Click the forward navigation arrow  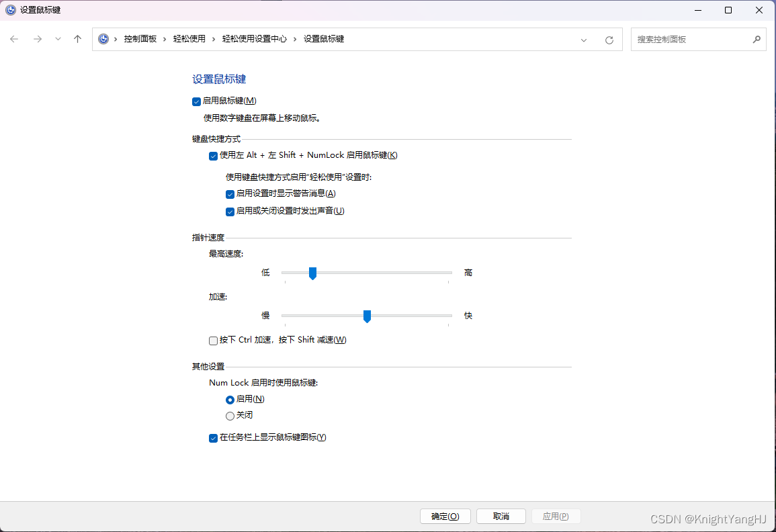(x=38, y=39)
